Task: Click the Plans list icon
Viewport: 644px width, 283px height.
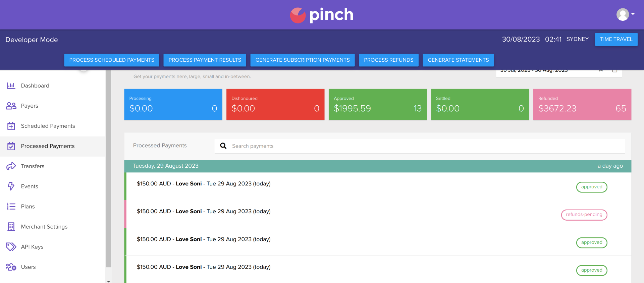Action: [x=11, y=207]
